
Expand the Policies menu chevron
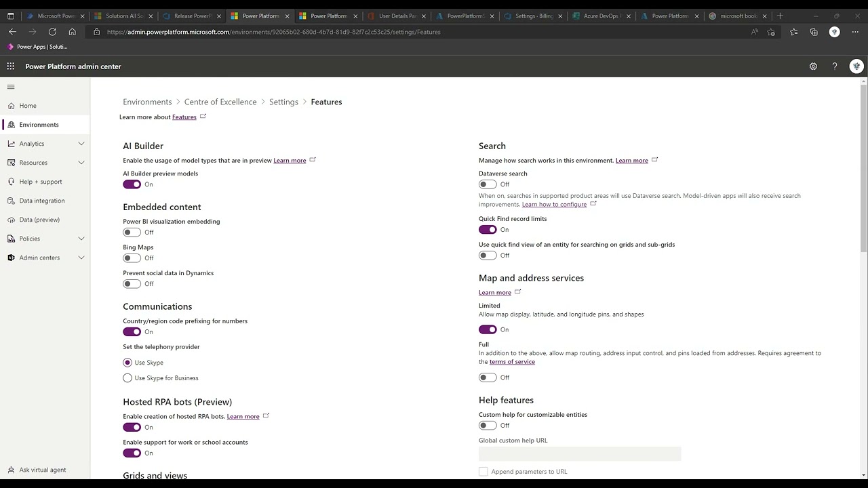[81, 239]
